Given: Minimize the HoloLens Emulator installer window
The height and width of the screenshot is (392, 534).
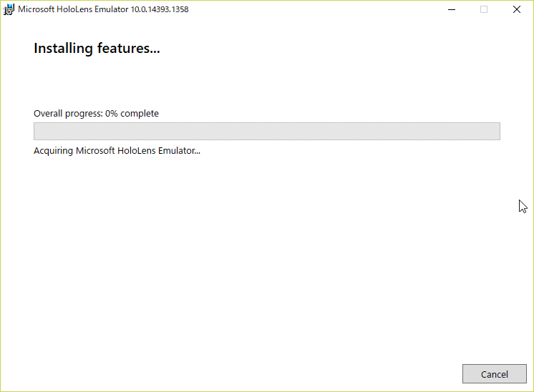Looking at the screenshot, I should (x=452, y=9).
